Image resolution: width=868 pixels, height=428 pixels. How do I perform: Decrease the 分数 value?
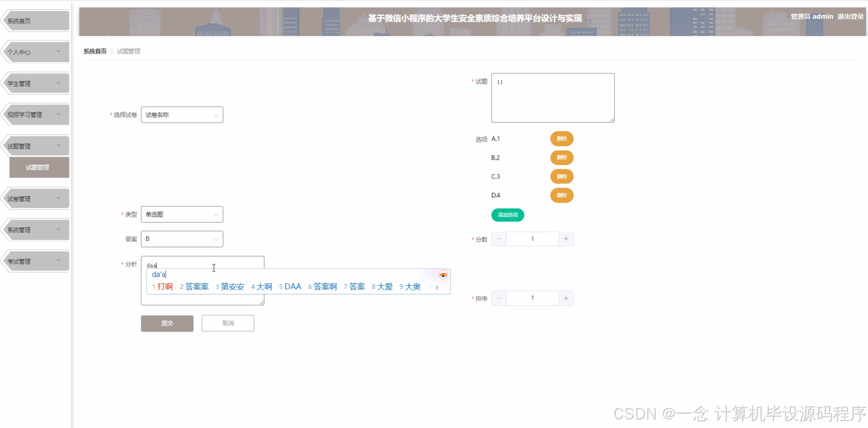499,239
